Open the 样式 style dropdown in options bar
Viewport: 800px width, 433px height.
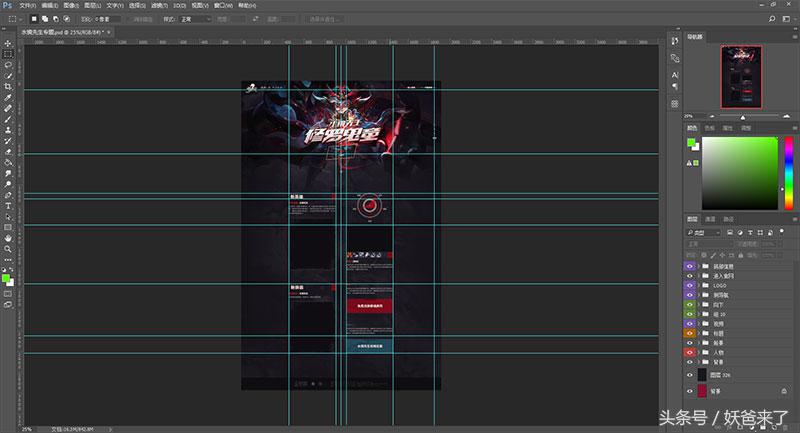pos(195,18)
